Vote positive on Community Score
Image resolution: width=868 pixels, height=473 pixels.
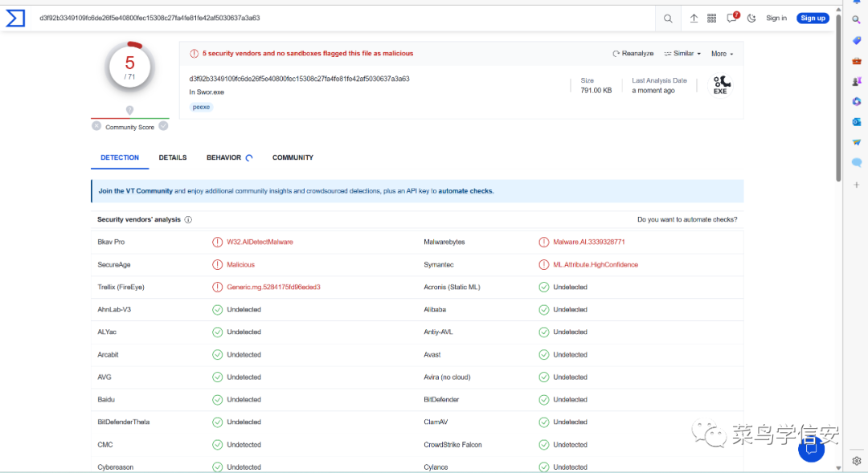pyautogui.click(x=163, y=126)
